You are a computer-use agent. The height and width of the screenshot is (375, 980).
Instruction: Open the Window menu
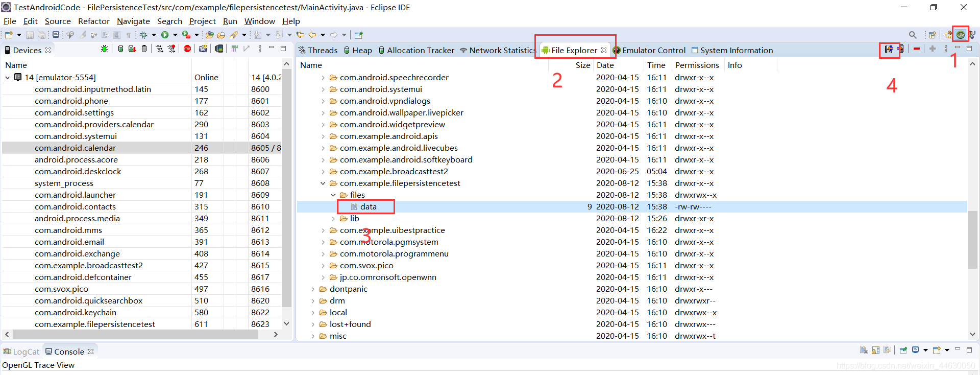pyautogui.click(x=259, y=21)
